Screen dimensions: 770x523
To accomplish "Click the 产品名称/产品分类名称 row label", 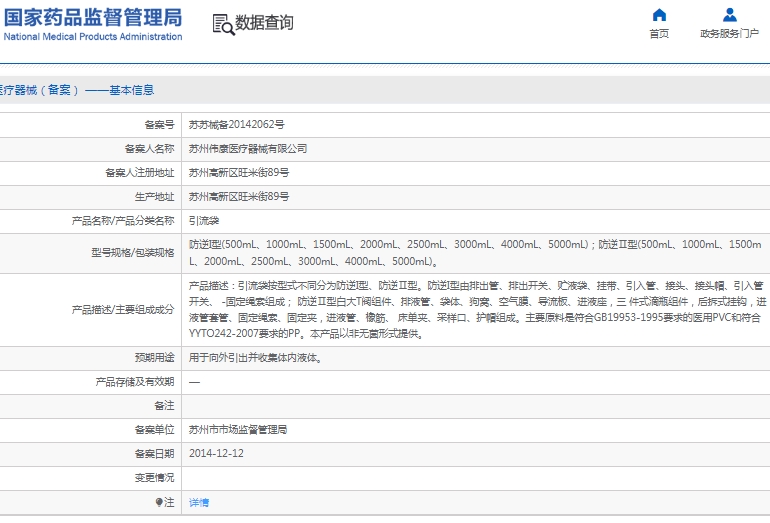I will (123, 221).
